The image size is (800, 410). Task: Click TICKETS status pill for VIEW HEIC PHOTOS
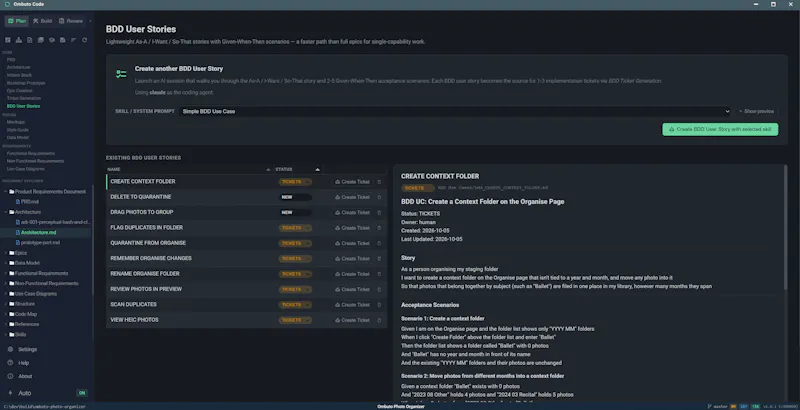(x=295, y=320)
